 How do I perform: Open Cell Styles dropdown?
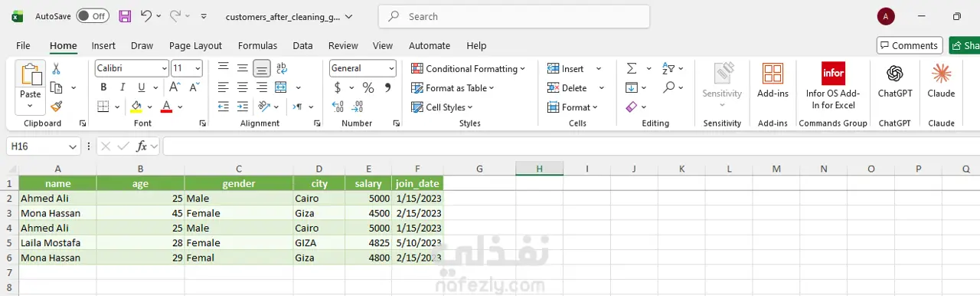click(443, 107)
